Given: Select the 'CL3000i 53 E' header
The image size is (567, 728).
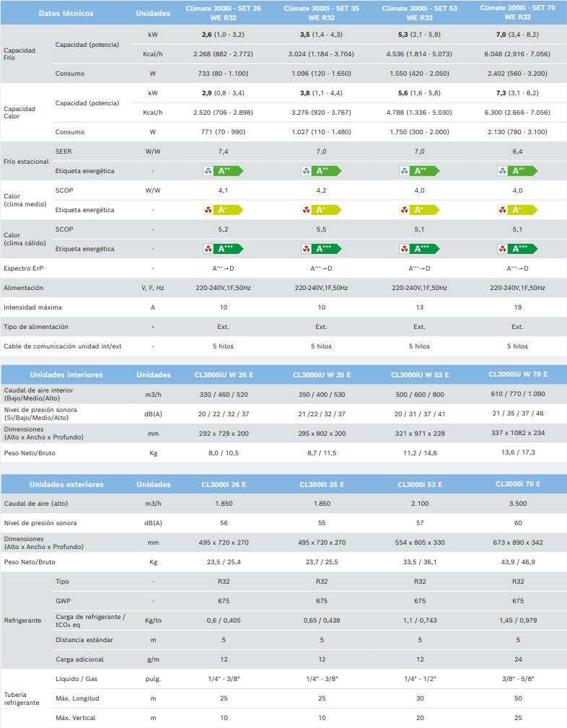Looking at the screenshot, I should click(420, 484).
